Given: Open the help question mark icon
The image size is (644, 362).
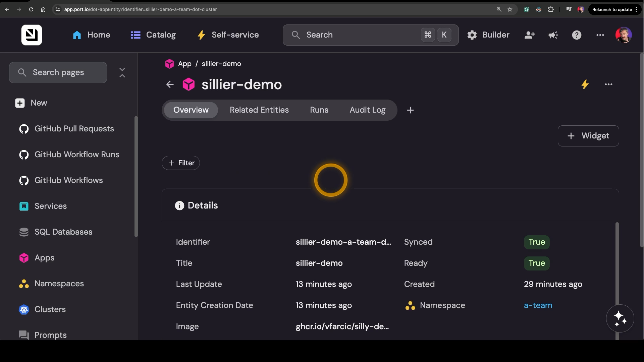Looking at the screenshot, I should tap(577, 35).
